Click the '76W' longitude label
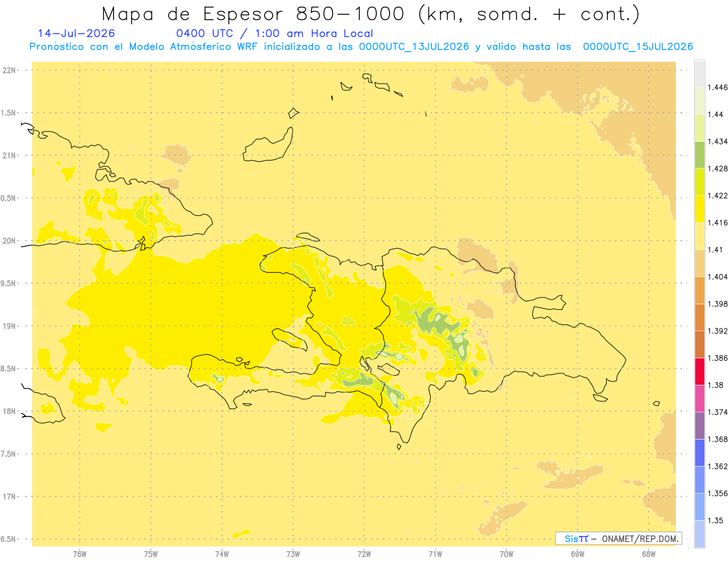Image resolution: width=728 pixels, height=562 pixels. coord(79,555)
